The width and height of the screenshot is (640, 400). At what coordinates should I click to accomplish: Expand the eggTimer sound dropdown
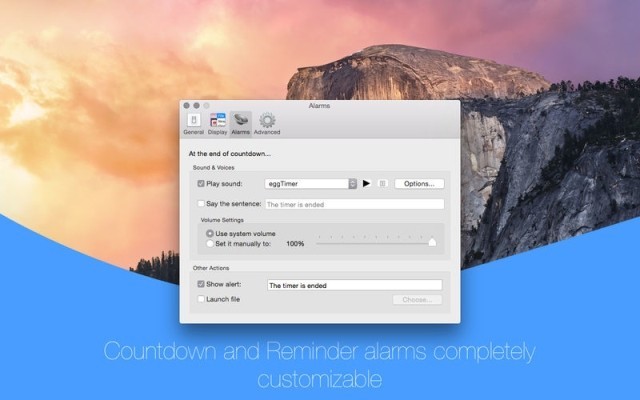[x=310, y=184]
